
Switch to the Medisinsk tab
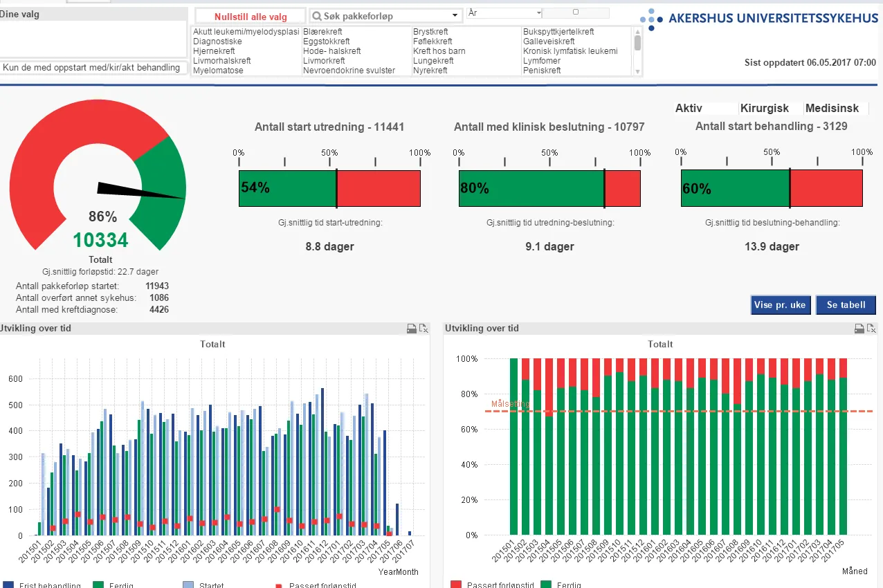click(832, 109)
